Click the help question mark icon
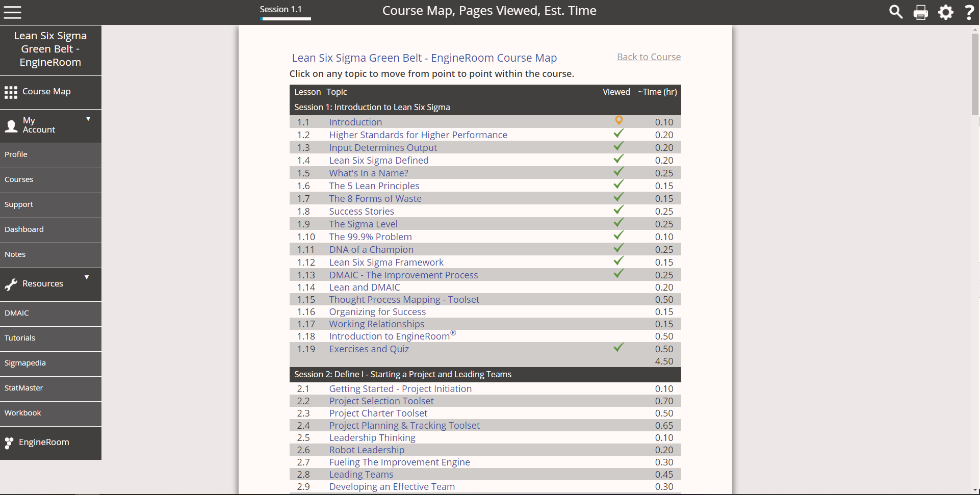Image resolution: width=980 pixels, height=495 pixels. click(970, 12)
